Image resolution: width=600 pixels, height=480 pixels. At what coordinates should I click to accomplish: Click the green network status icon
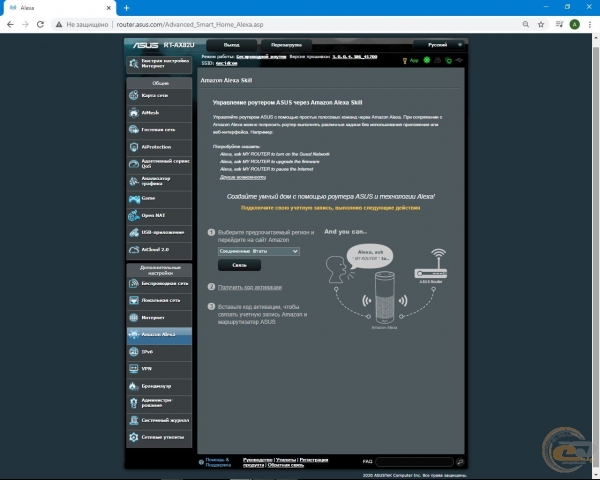point(427,60)
